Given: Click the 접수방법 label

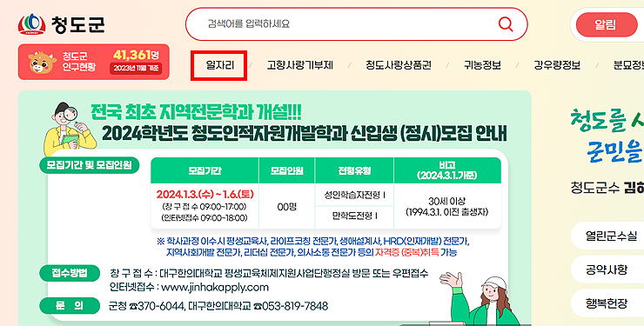Looking at the screenshot, I should click(x=70, y=273).
